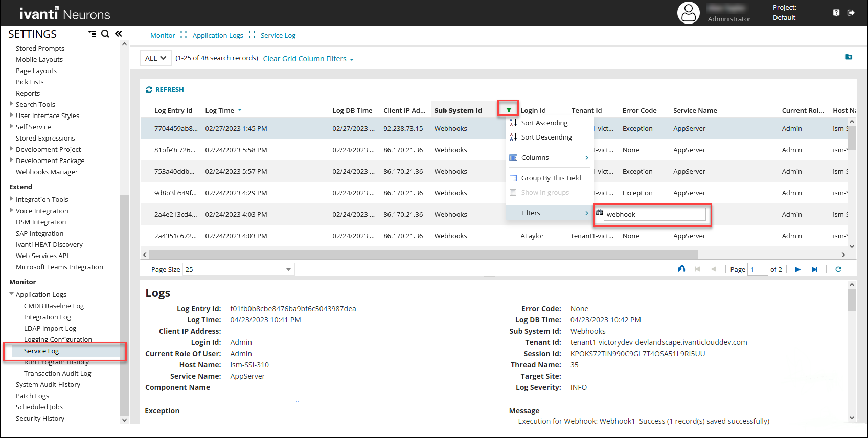The image size is (868, 438).
Task: Click Clear Grid Column Filters link
Action: tap(305, 59)
